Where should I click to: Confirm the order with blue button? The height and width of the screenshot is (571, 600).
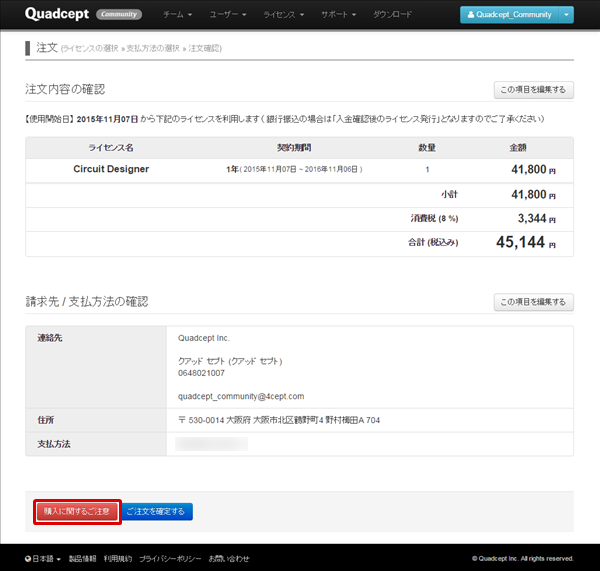(x=157, y=511)
